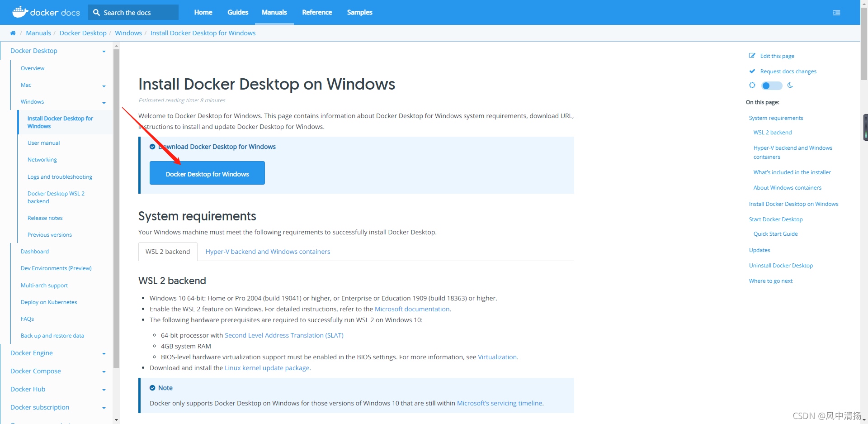Open the Samples nav item

(359, 12)
